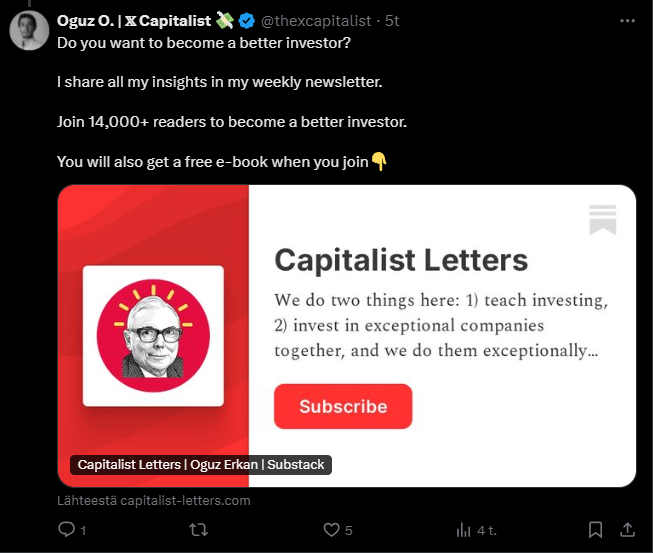Open Oguz O.'s profile avatar

(29, 30)
